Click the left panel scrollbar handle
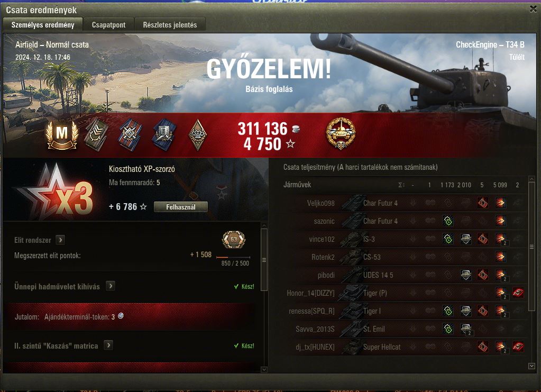Screen dimensions: 541x392 (264, 260)
